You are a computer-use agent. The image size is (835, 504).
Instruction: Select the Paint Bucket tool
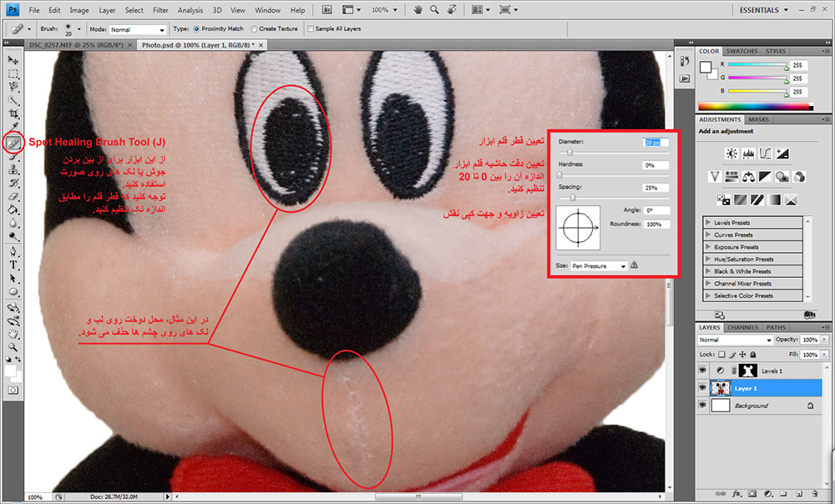click(13, 209)
